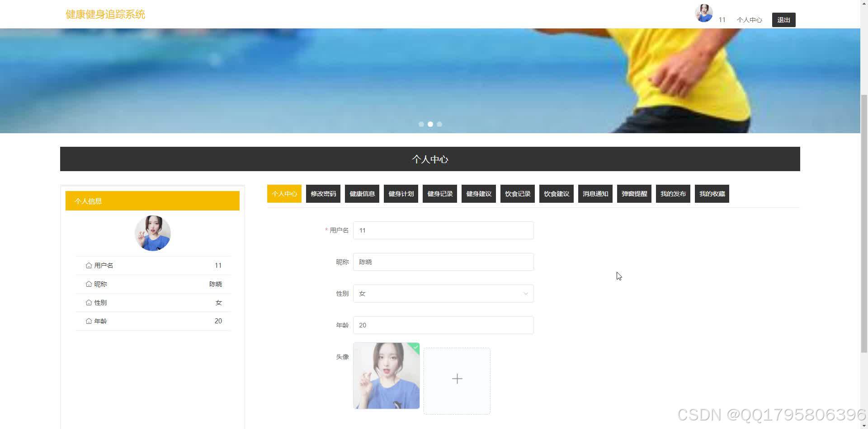Open the 修改密码 tab
The width and height of the screenshot is (868, 429).
point(323,194)
